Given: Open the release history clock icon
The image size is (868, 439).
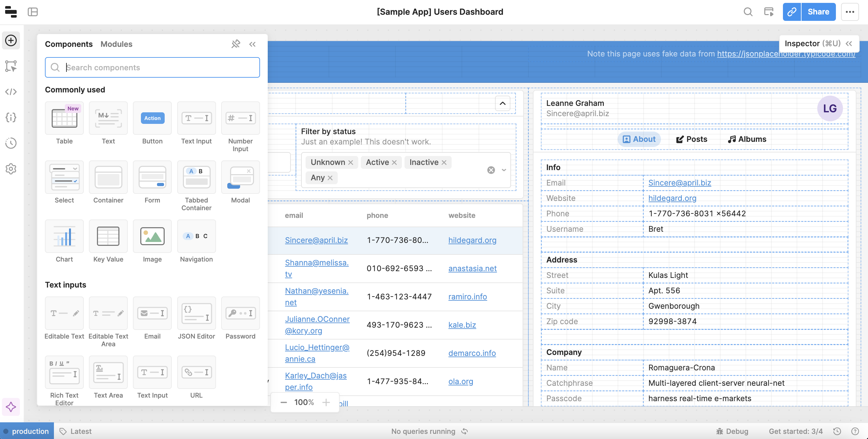Looking at the screenshot, I should tap(11, 143).
